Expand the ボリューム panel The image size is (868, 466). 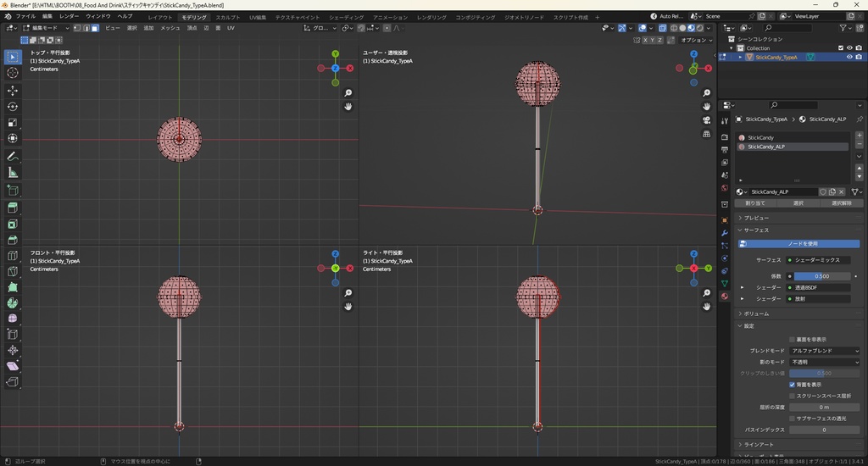[x=756, y=313]
